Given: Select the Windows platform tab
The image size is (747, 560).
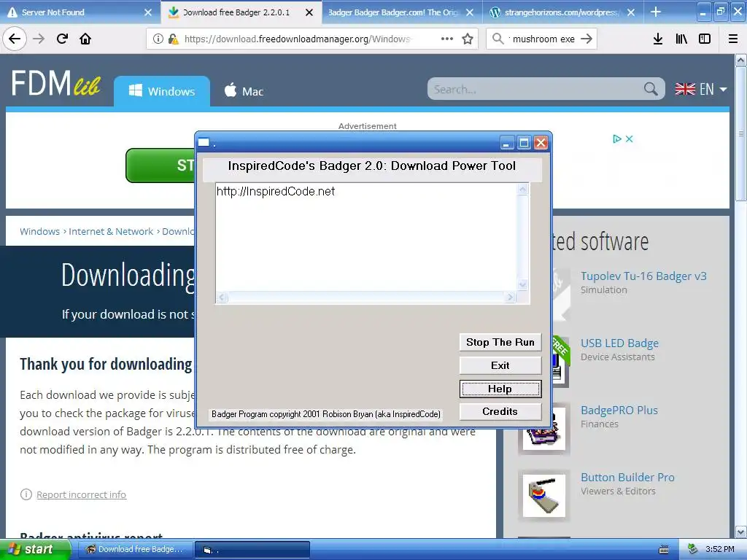Looking at the screenshot, I should click(x=162, y=91).
